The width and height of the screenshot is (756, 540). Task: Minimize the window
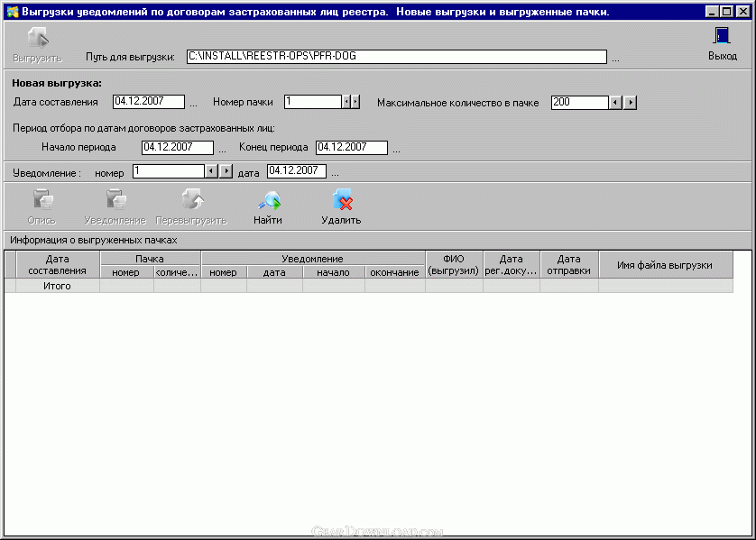(712, 11)
